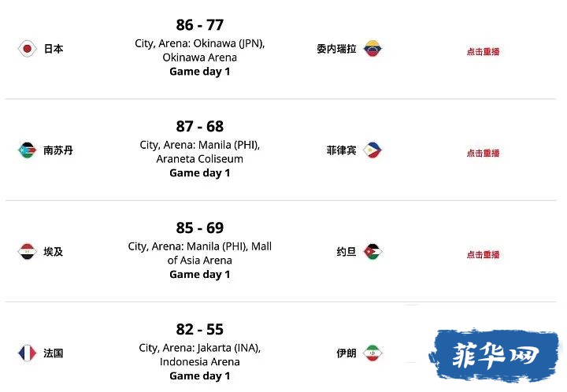The height and width of the screenshot is (392, 567).
Task: Click the Japan flag icon
Action: [27, 49]
